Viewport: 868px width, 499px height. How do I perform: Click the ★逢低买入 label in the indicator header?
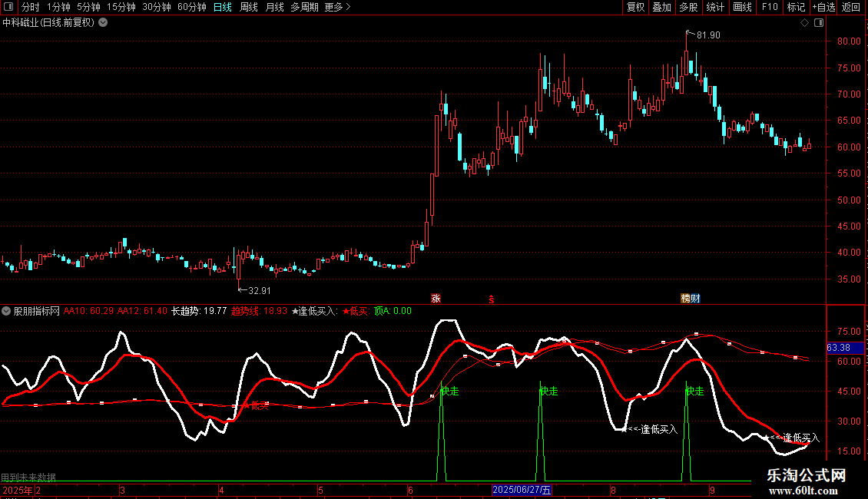[314, 311]
